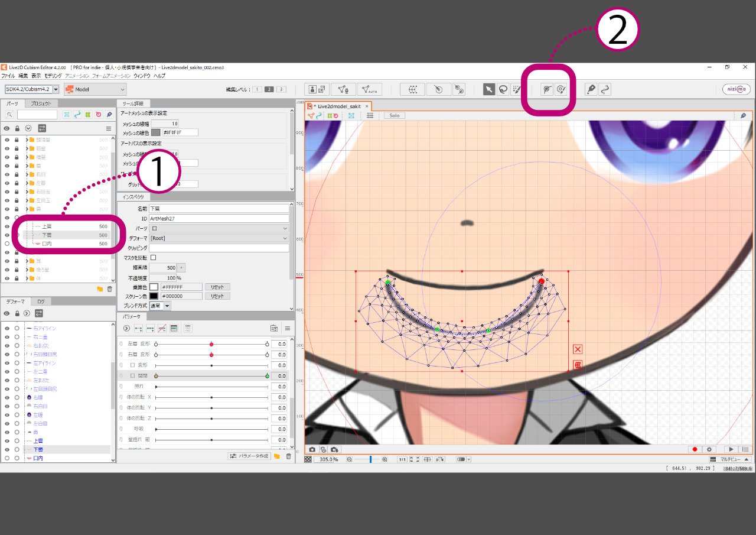Click the 1:1 zoom reset button
The image size is (756, 535).
(402, 459)
